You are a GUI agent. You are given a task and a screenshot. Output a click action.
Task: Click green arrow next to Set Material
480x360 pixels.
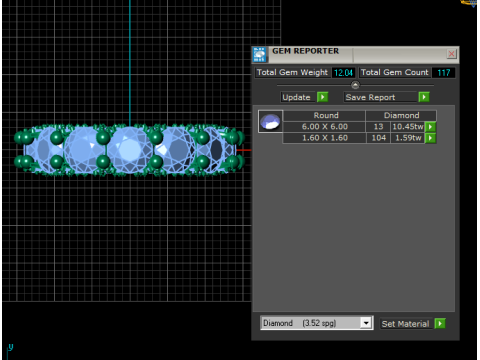point(440,323)
